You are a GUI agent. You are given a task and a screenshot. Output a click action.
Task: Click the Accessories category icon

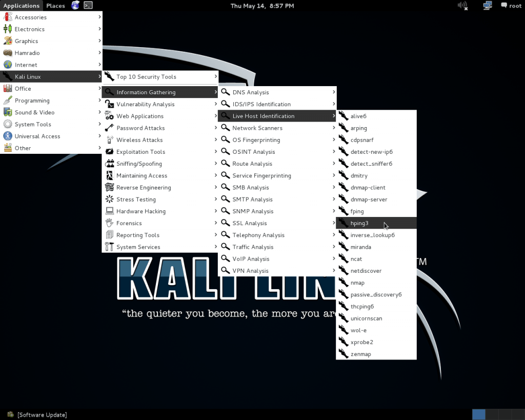click(8, 17)
